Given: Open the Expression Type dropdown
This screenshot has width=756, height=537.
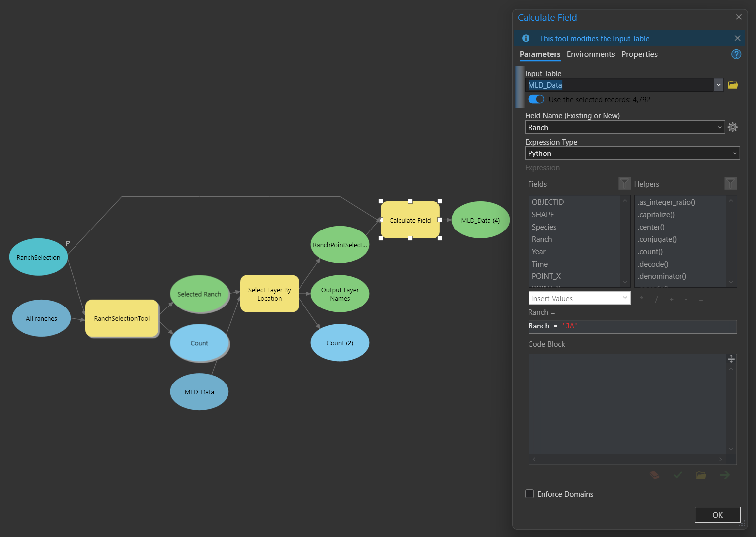Looking at the screenshot, I should [735, 153].
